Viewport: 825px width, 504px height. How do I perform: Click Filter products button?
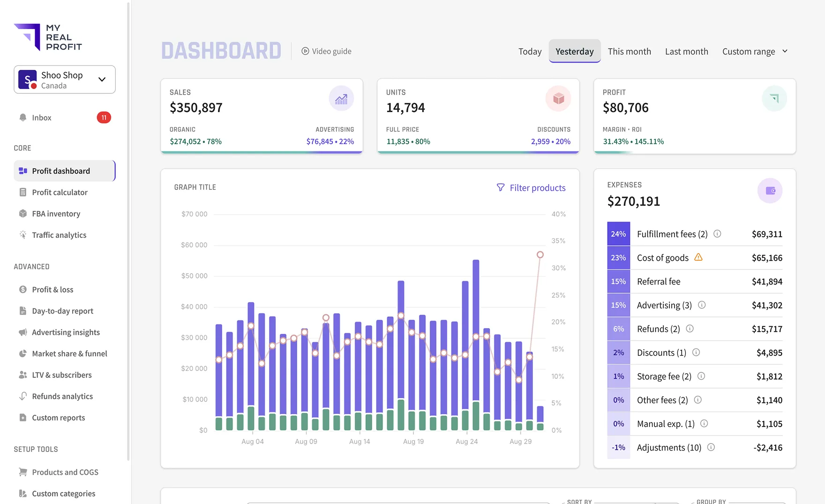pos(531,188)
